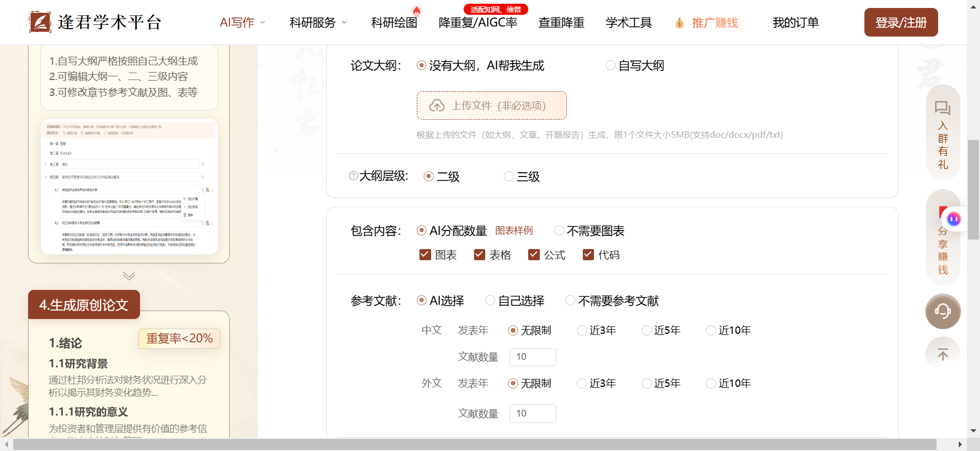Click the 重复率<20% badge

179,338
